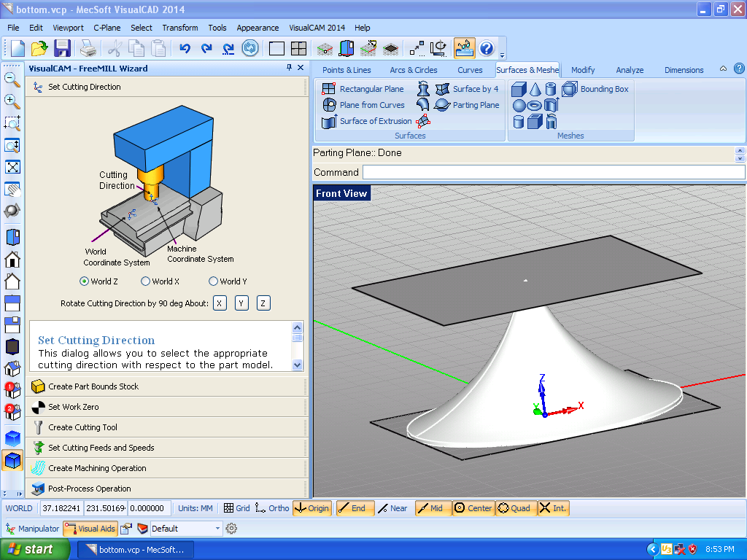The height and width of the screenshot is (560, 747).
Task: Toggle Grid in status bar
Action: coord(237,508)
